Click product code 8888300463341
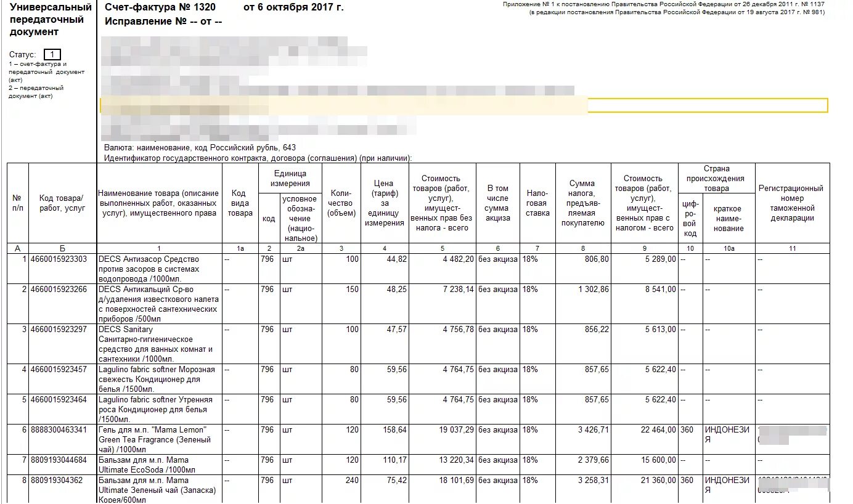Image resolution: width=853 pixels, height=504 pixels. (x=59, y=430)
